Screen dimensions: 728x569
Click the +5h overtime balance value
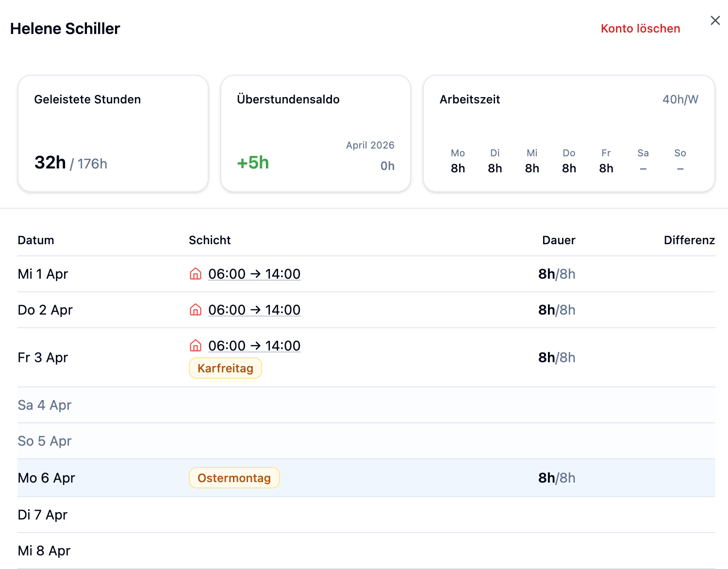tap(253, 163)
